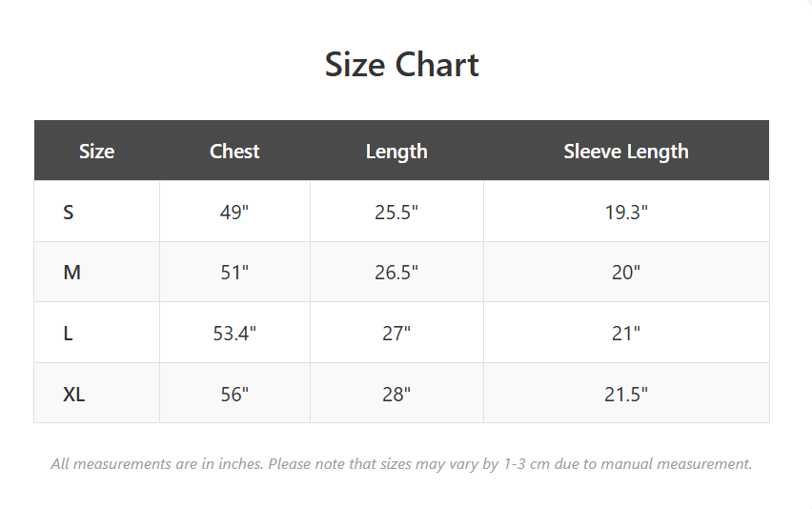
Task: Click the XL size row label
Action: 73,394
